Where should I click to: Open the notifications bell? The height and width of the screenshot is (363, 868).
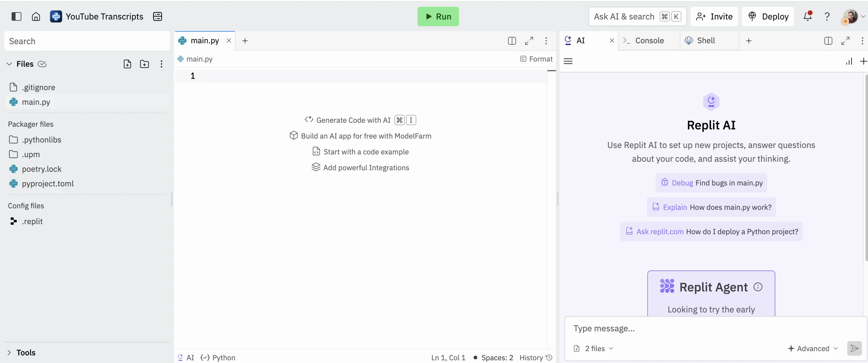tap(807, 16)
